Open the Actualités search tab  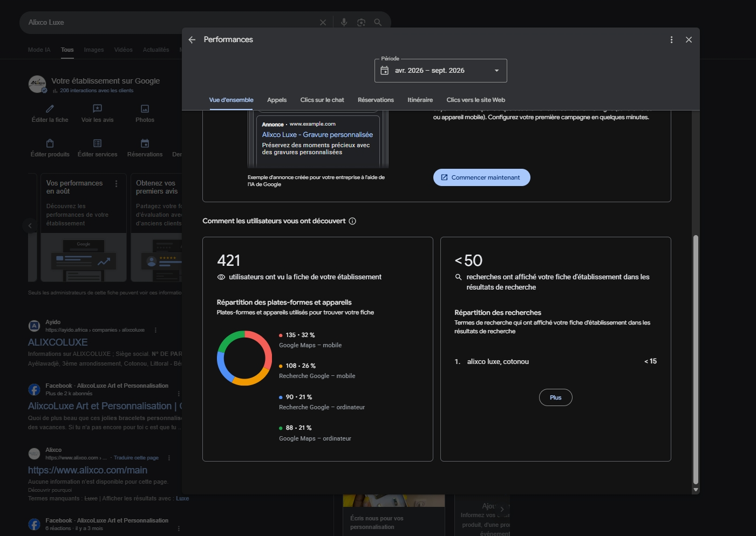pos(156,50)
